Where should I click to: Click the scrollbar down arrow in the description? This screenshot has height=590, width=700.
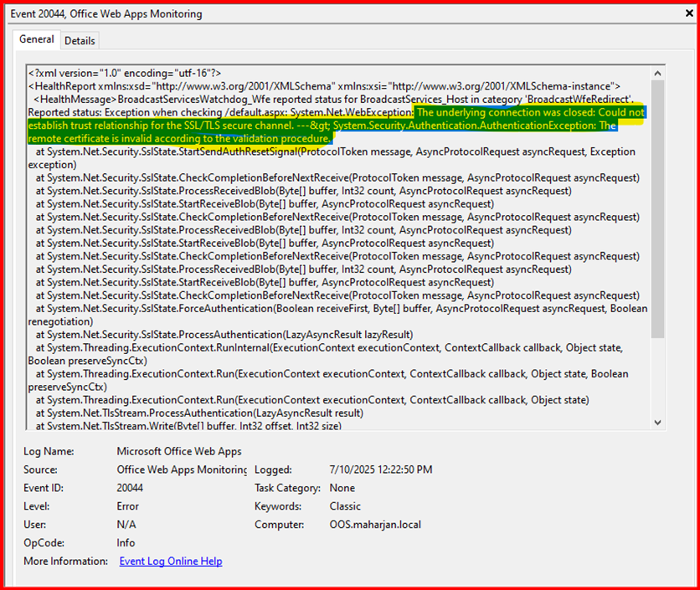(657, 422)
